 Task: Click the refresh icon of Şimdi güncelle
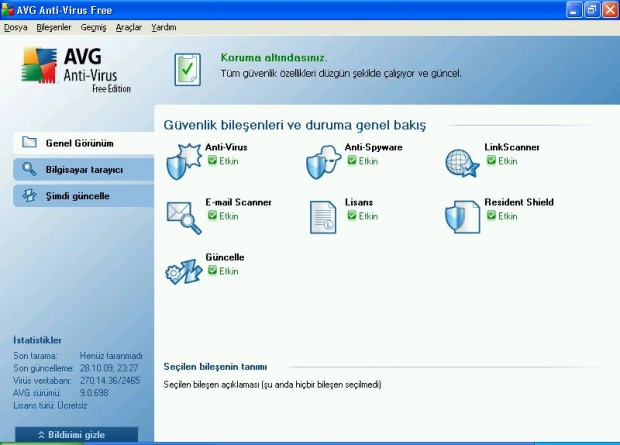click(29, 195)
